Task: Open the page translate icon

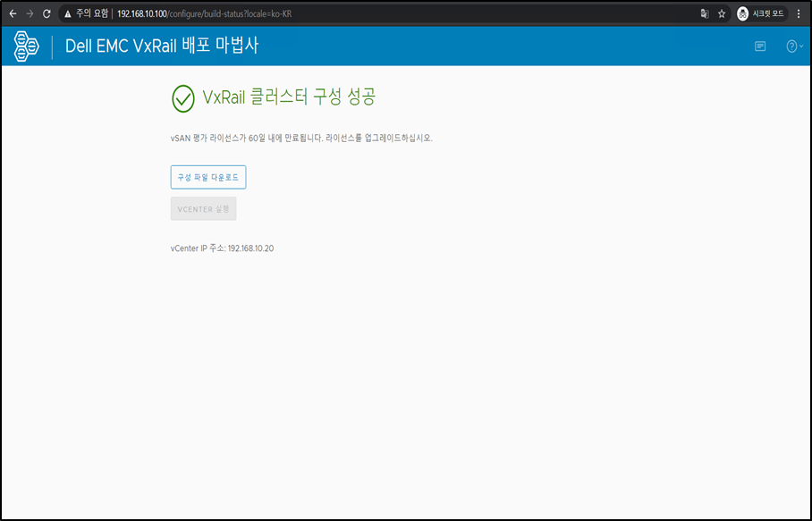Action: 705,14
